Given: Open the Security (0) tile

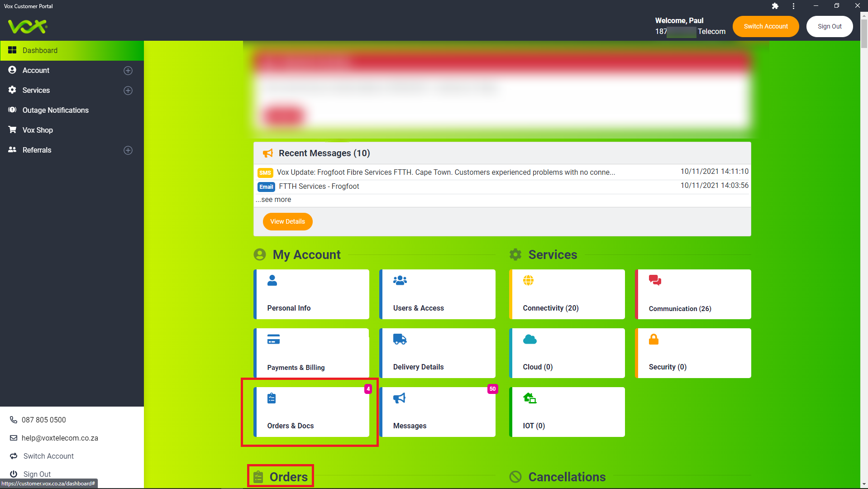Looking at the screenshot, I should [x=693, y=353].
